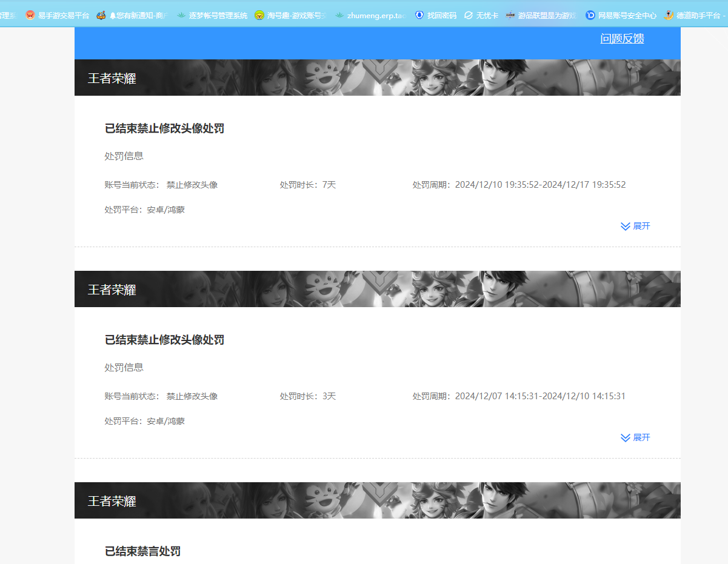Click the 找回密码 shield icon
728x564 pixels.
coord(419,16)
